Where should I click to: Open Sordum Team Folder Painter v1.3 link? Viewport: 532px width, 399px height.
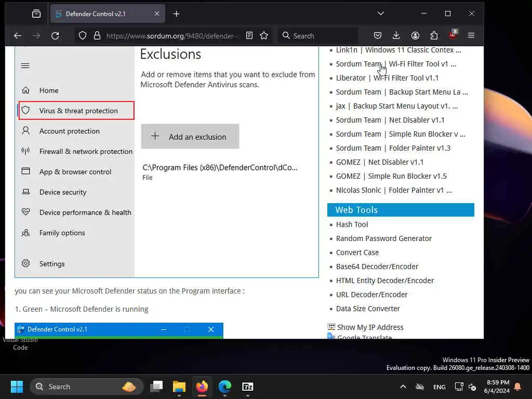(393, 148)
